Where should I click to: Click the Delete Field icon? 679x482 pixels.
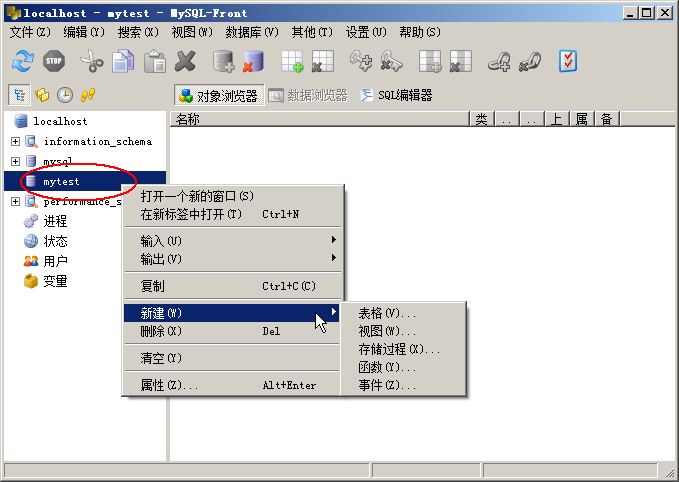pyautogui.click(x=461, y=61)
